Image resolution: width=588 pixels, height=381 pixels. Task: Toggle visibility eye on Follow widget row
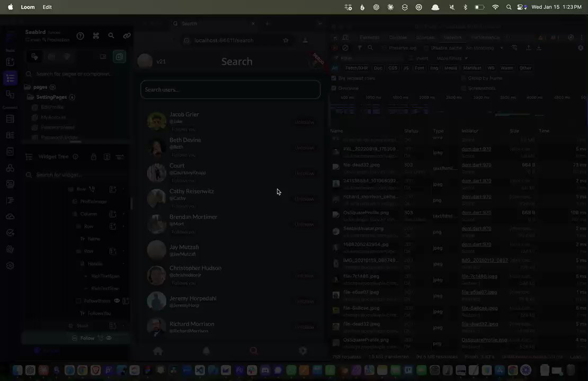[109, 338]
